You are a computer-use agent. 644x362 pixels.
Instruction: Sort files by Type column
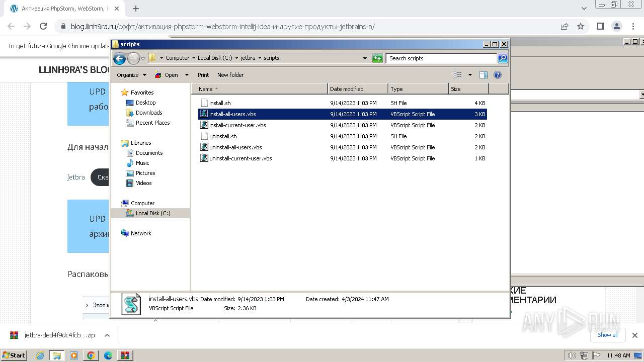[x=418, y=89]
